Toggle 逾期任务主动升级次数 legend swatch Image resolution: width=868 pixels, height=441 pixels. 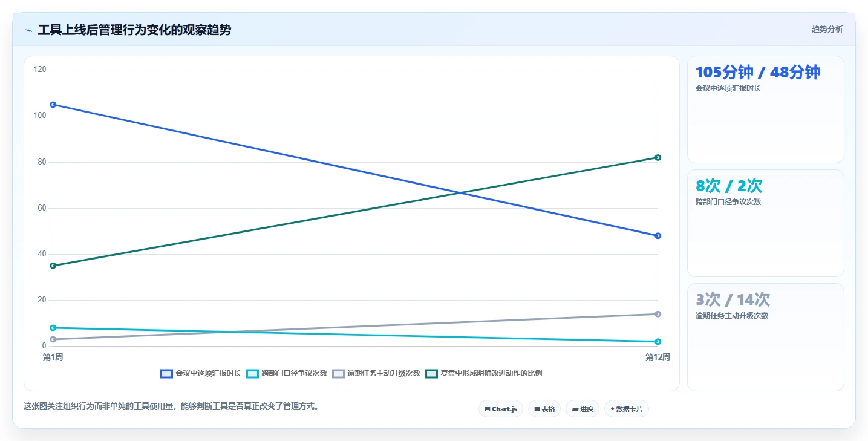[338, 373]
